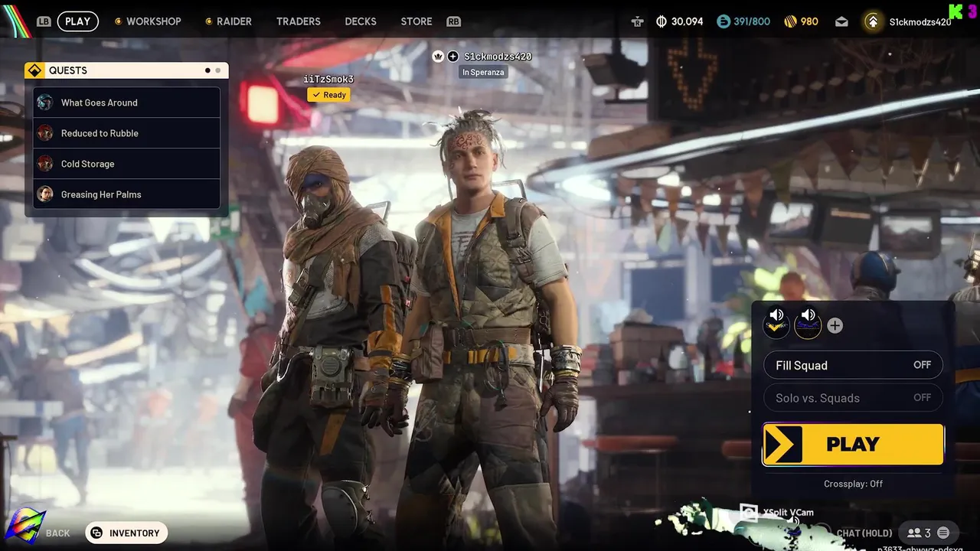Toggle the Solo vs. Squads option
The width and height of the screenshot is (980, 551).
click(853, 398)
